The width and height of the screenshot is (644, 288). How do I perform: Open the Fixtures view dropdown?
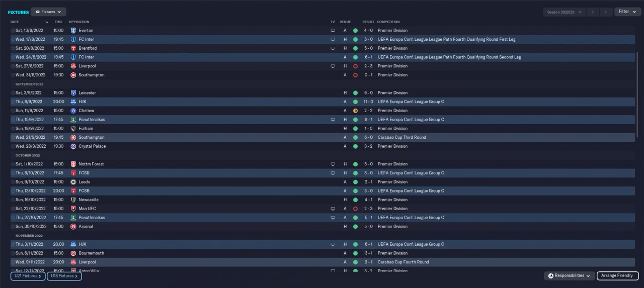48,12
